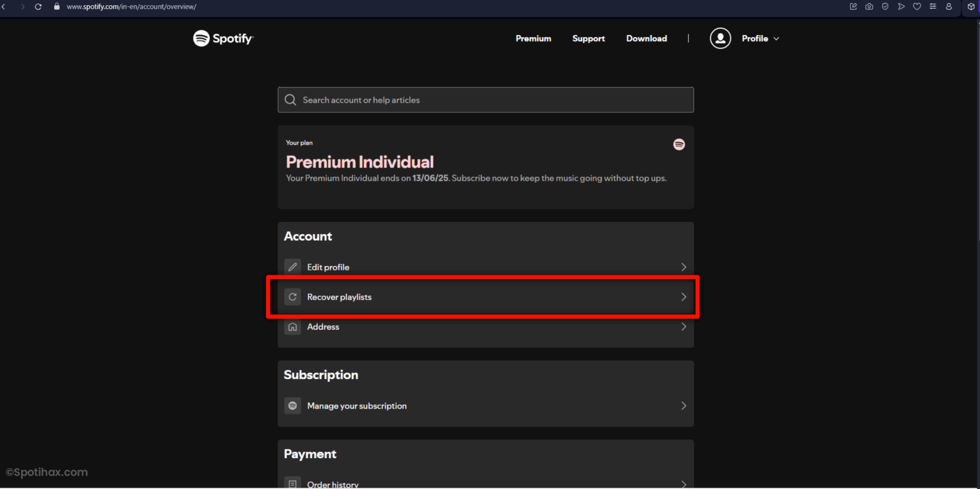Click the 'Account' section heading
The height and width of the screenshot is (489, 980).
coord(308,236)
